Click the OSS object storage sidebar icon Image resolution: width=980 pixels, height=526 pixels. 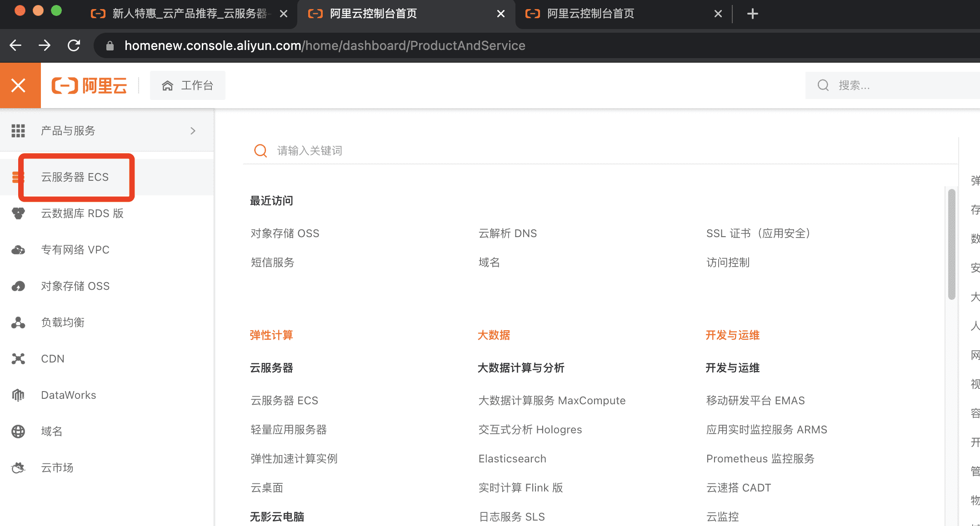tap(18, 286)
